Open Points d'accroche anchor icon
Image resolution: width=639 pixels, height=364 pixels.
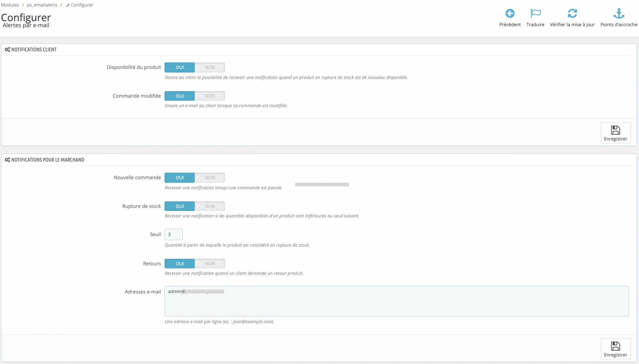[619, 13]
